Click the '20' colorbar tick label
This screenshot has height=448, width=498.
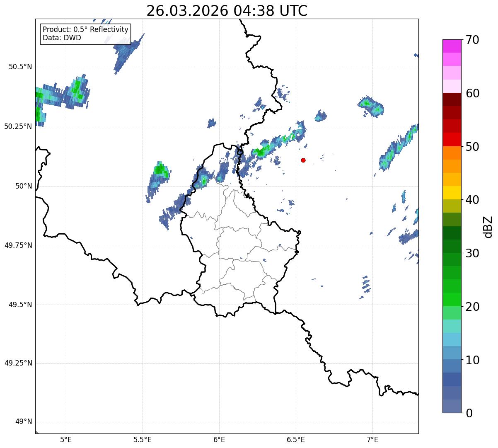click(x=472, y=307)
